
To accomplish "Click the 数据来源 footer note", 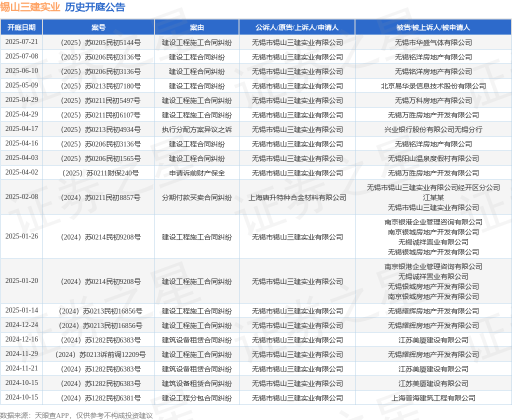I will click(x=76, y=415).
